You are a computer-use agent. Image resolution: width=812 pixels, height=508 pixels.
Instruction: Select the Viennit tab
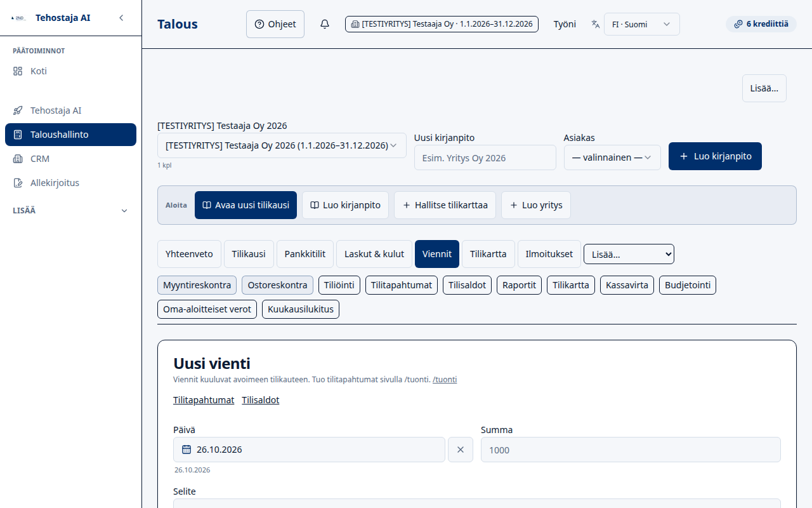tap(437, 254)
